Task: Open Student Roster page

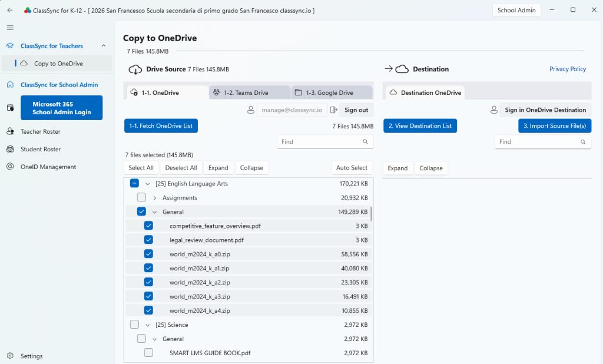Action: [x=41, y=149]
